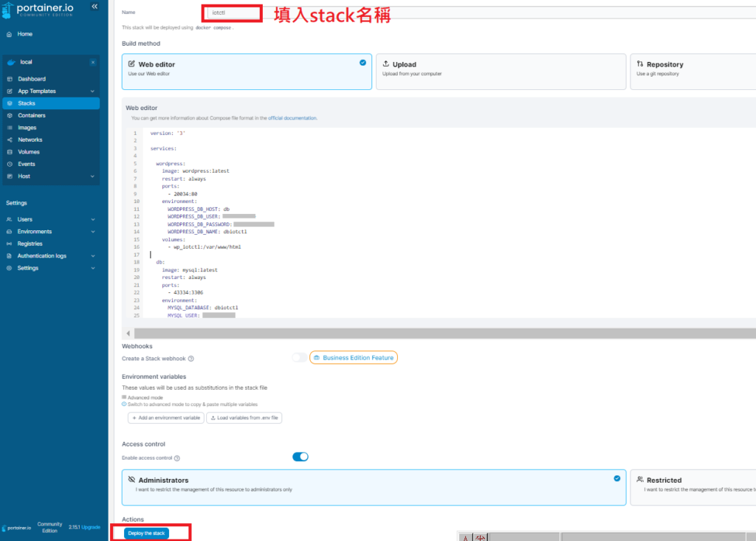Click the stack Name input field
The height and width of the screenshot is (541, 756).
pos(231,13)
